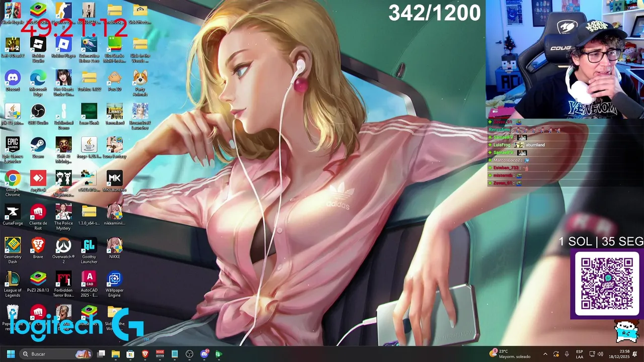Select the Five Hearts Under One desktop icon
The image size is (644, 362).
(x=63, y=83)
